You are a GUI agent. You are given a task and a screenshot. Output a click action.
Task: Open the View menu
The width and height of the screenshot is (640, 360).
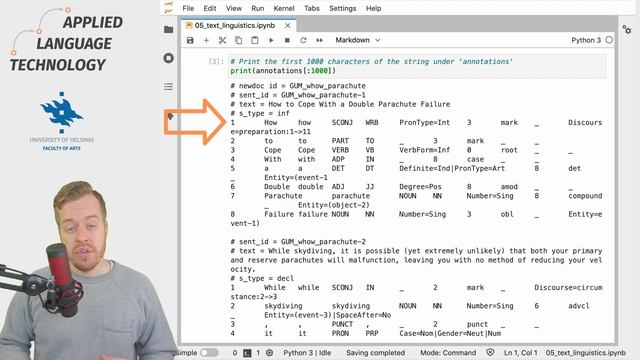(x=234, y=8)
